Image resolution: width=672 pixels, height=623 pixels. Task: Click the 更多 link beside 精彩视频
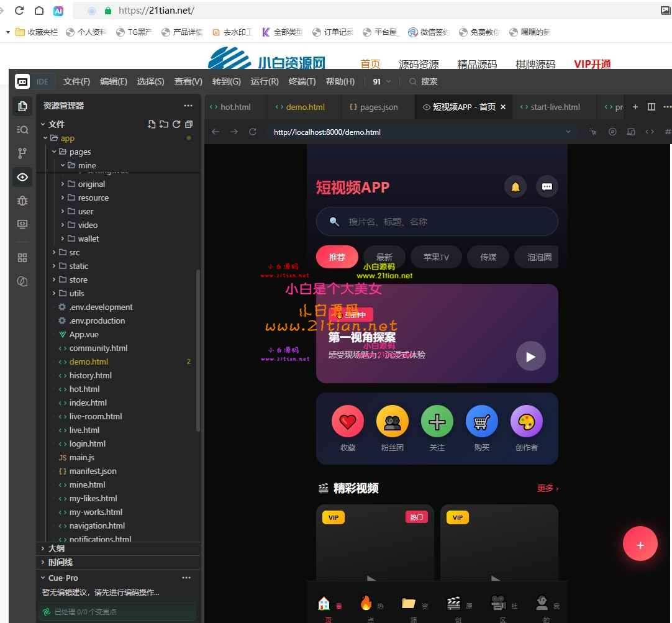coord(547,488)
